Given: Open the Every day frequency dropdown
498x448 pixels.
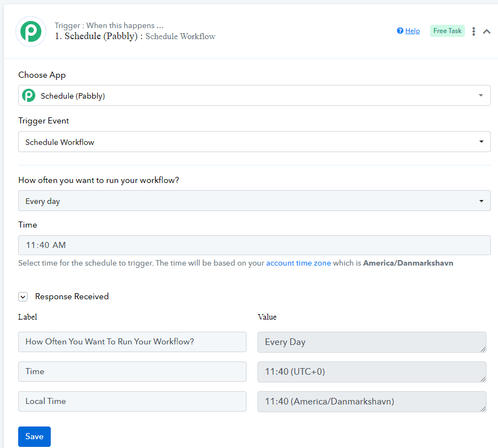Looking at the screenshot, I should 254,201.
